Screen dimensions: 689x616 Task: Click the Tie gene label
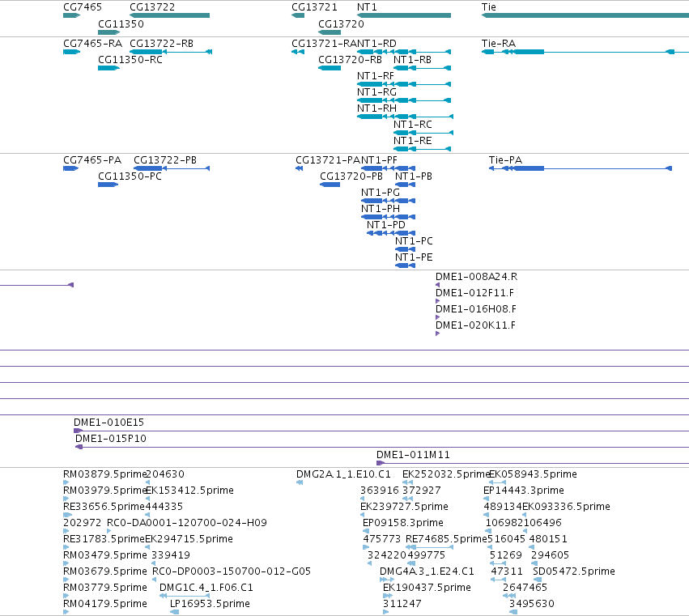tap(489, 7)
